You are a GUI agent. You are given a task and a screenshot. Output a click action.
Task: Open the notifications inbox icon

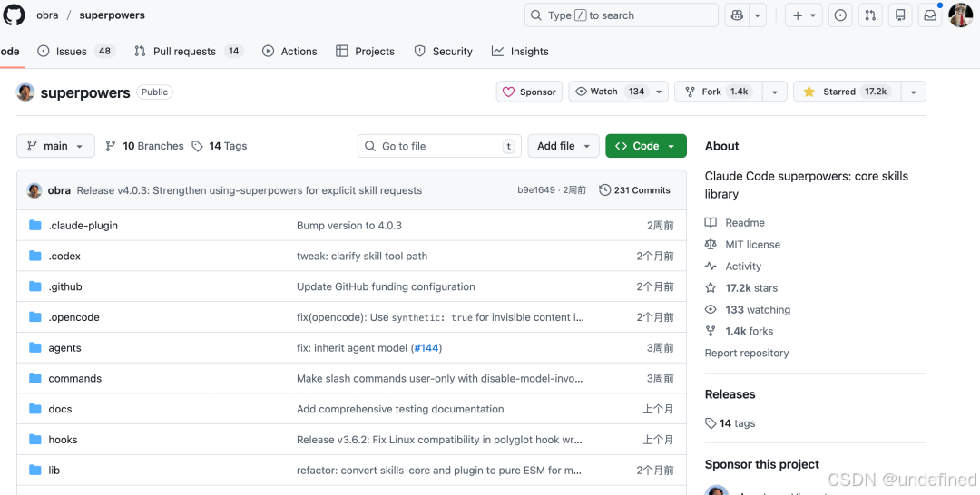[x=930, y=15]
